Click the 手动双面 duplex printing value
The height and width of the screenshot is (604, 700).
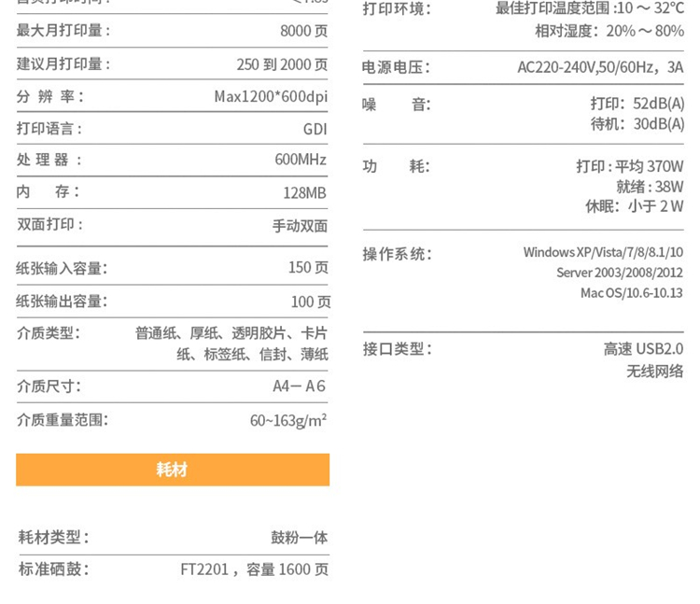300,226
